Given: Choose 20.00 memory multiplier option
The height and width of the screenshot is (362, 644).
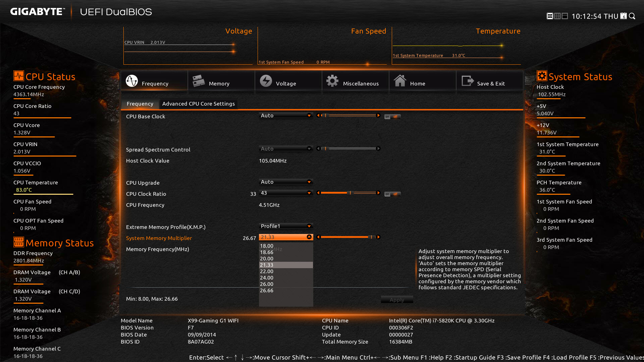Looking at the screenshot, I should click(x=286, y=258).
